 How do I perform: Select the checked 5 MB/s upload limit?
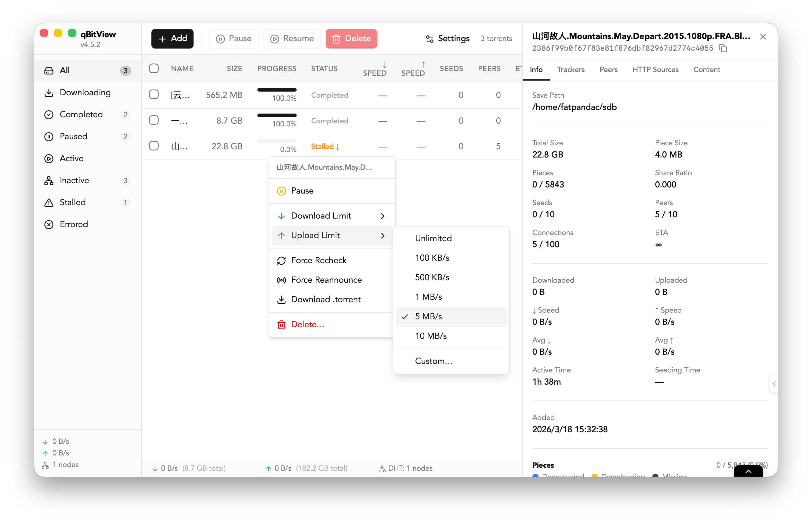tap(451, 317)
